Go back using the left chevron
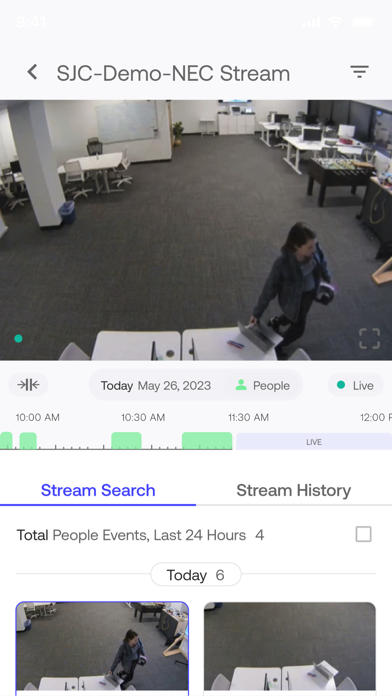Viewport: 392px width, 696px height. click(x=32, y=72)
